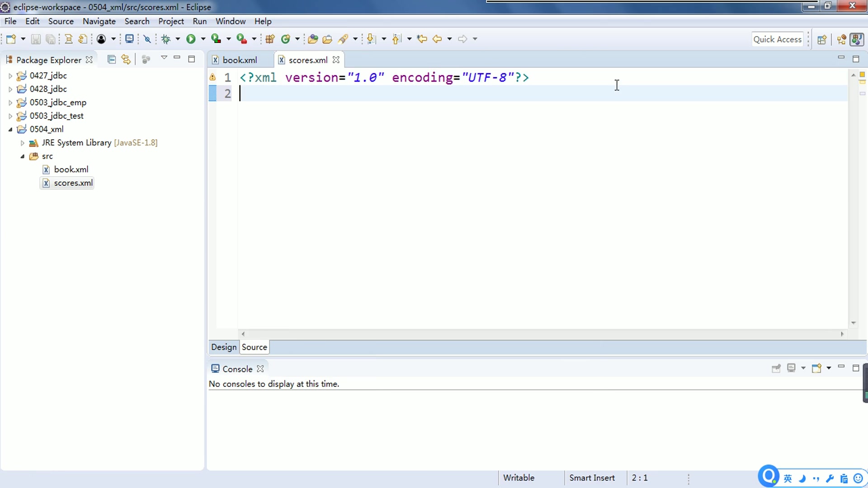Screen dimensions: 868x488
Task: Switch to the Java EE perspective
Action: (x=842, y=39)
